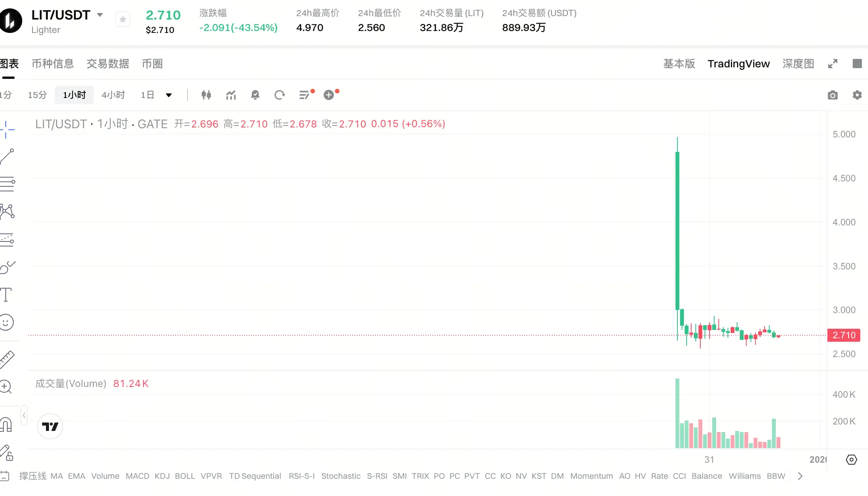Open more time intervals dropdown arrow
Image resolution: width=868 pixels, height=496 pixels.
169,95
